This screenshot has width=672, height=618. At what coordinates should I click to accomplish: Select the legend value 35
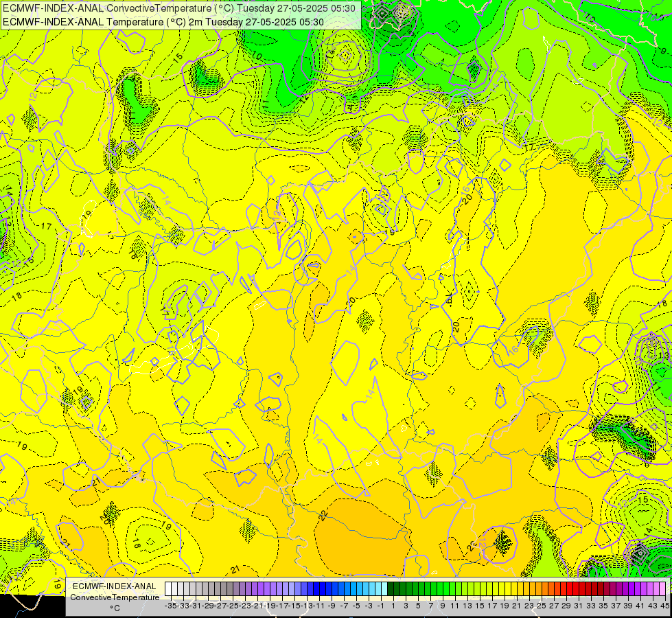pos(603,606)
